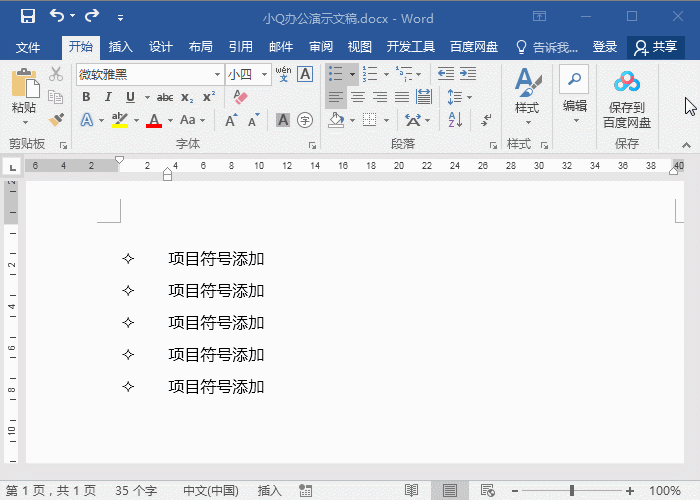The image size is (700, 500).
Task: Switch to the 邮件 tab
Action: (281, 46)
